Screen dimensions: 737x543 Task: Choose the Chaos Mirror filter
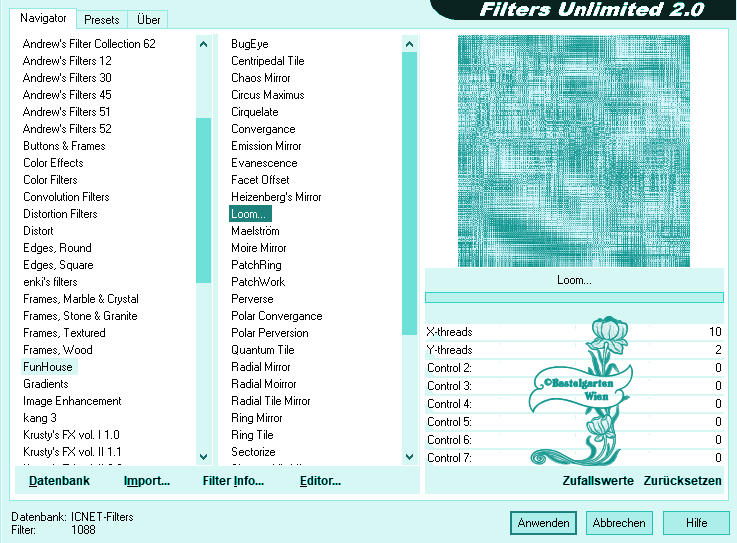(x=260, y=78)
